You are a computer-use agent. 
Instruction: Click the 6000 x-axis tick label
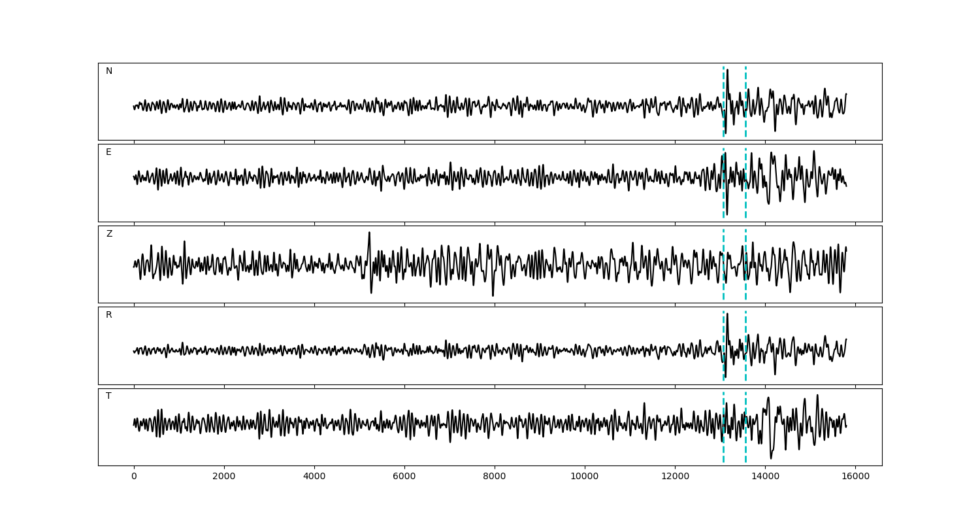[x=404, y=477]
